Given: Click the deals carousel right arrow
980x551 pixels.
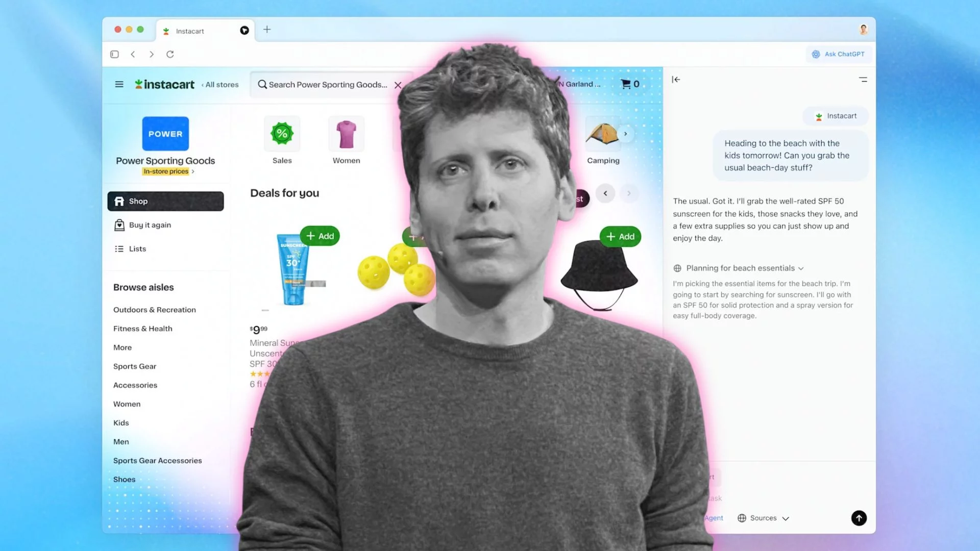Looking at the screenshot, I should (x=629, y=193).
